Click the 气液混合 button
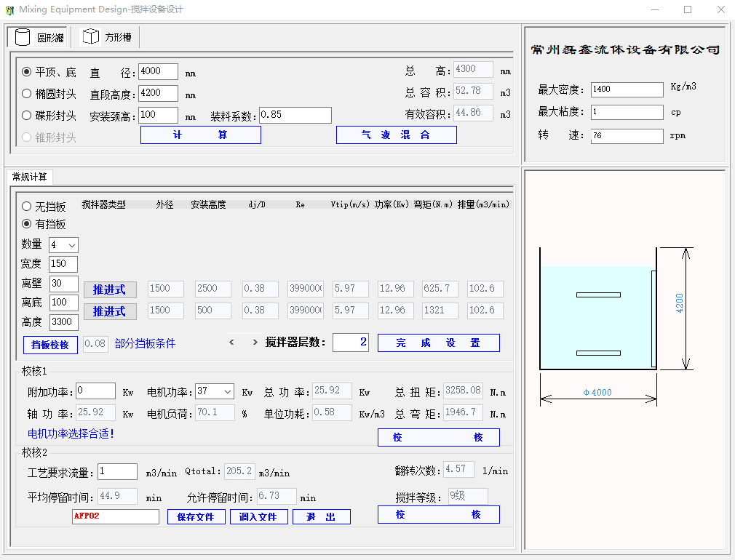The image size is (735, 560). coord(396,135)
